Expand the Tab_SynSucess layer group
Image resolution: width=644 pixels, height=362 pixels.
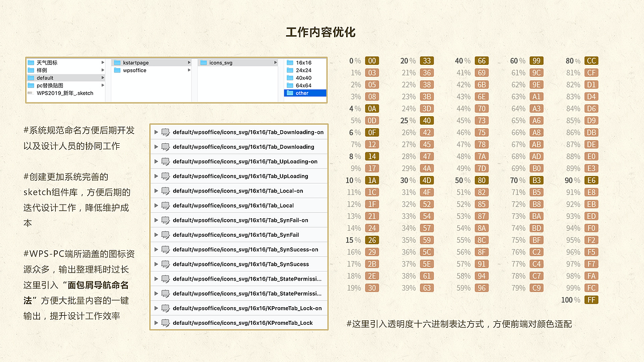[156, 264]
